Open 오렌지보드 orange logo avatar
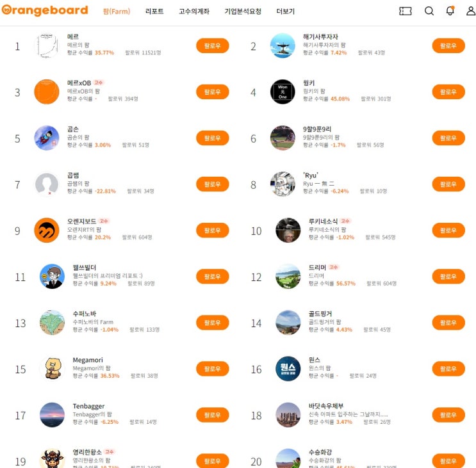Viewport: 476px width, 468px height. [x=46, y=230]
